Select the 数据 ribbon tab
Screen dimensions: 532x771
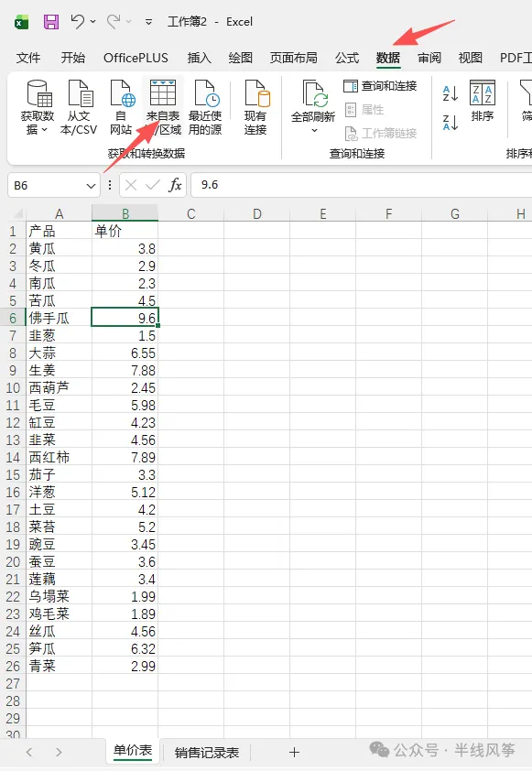pos(388,58)
